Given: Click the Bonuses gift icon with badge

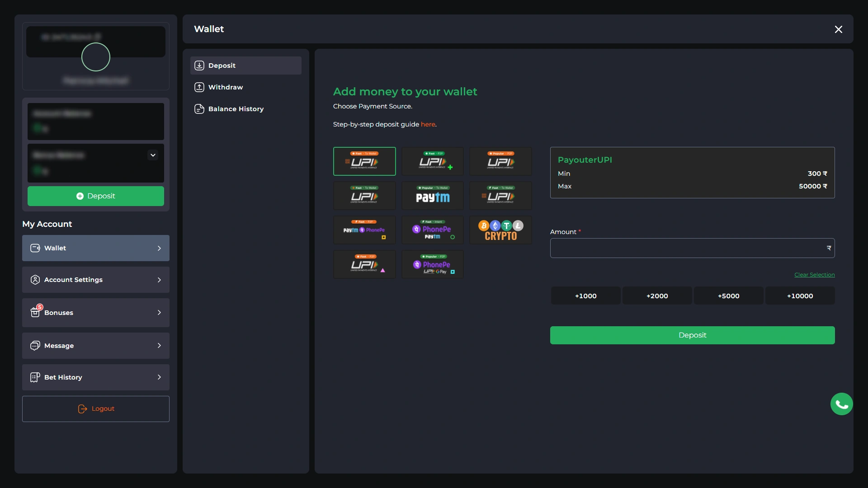Looking at the screenshot, I should (x=36, y=311).
